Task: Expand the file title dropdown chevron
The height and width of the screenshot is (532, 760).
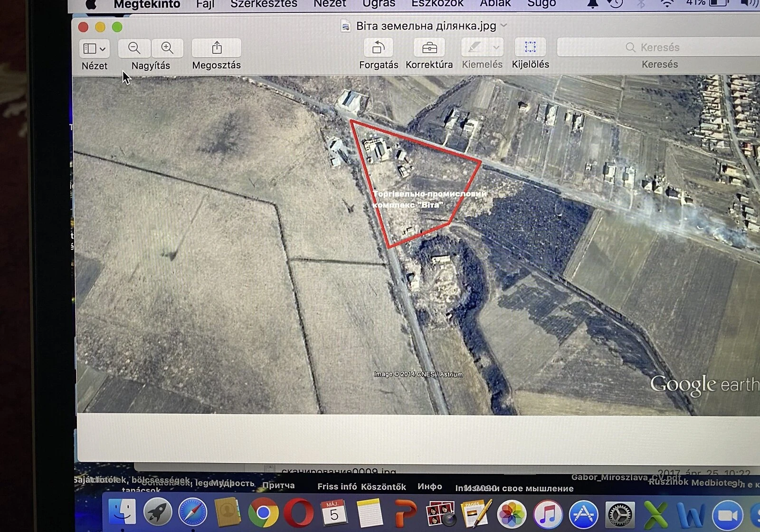Action: click(x=504, y=25)
